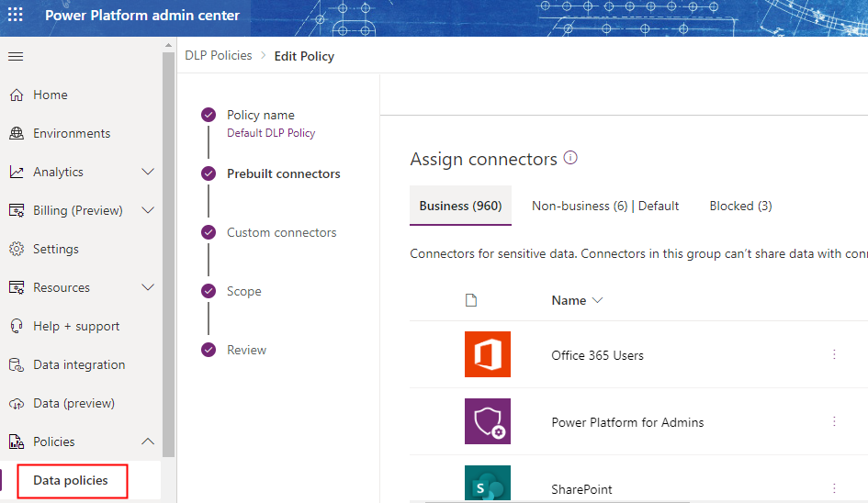
Task: Jump to the Scope wizard step
Action: point(243,291)
